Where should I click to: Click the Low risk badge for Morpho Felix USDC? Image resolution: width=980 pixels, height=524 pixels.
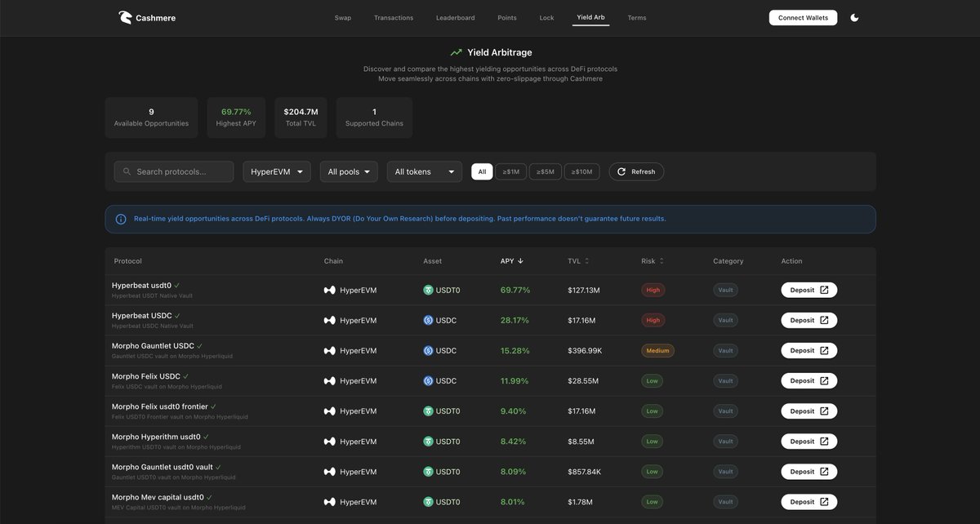pyautogui.click(x=652, y=381)
